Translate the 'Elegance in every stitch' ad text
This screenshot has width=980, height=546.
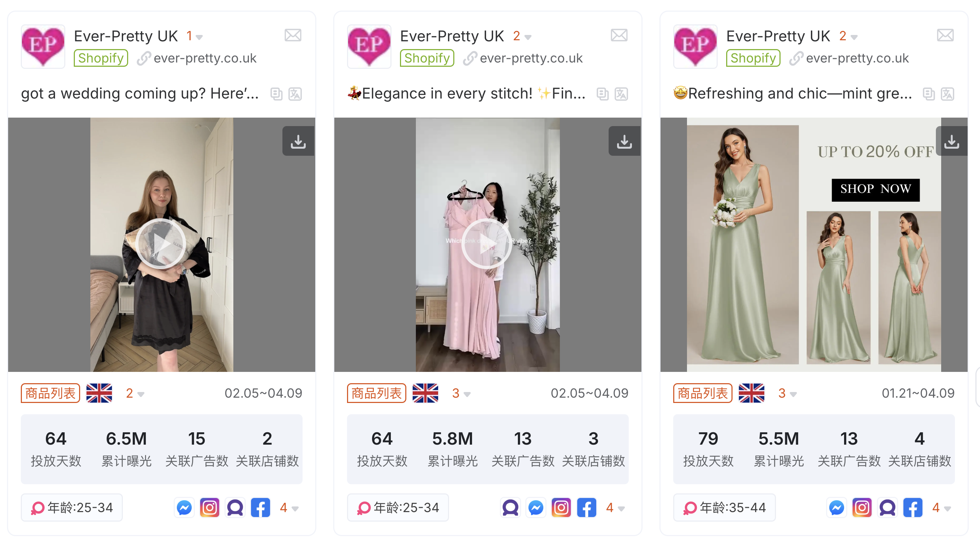coord(621,94)
